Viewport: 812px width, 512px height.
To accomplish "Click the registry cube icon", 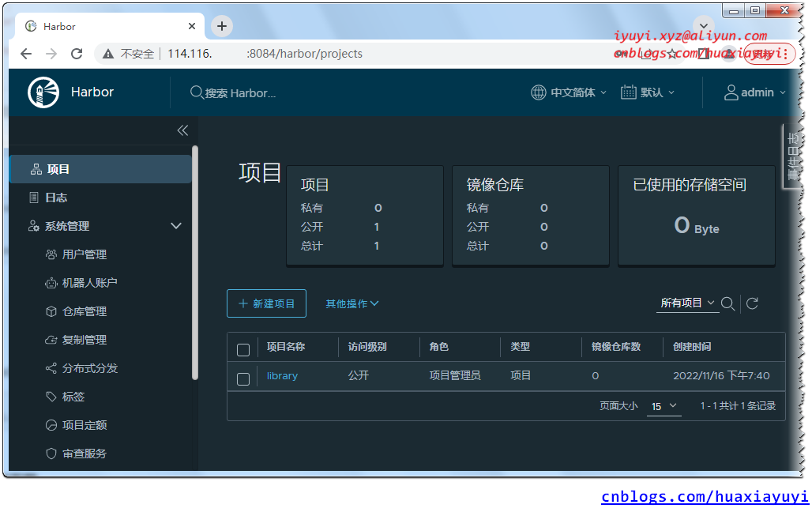I will tap(51, 311).
